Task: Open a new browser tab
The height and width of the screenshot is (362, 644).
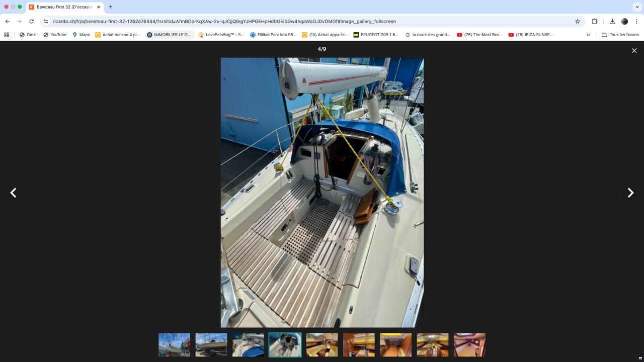Action: pos(111,7)
